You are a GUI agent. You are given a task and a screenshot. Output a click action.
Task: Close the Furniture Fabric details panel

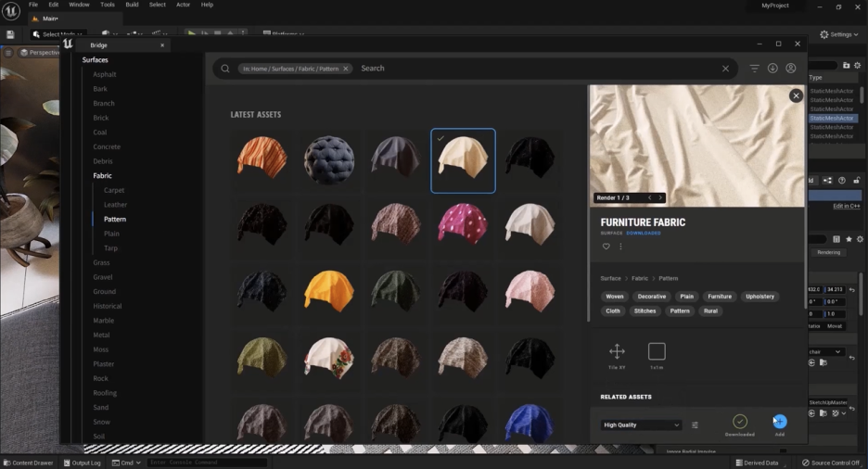point(796,95)
